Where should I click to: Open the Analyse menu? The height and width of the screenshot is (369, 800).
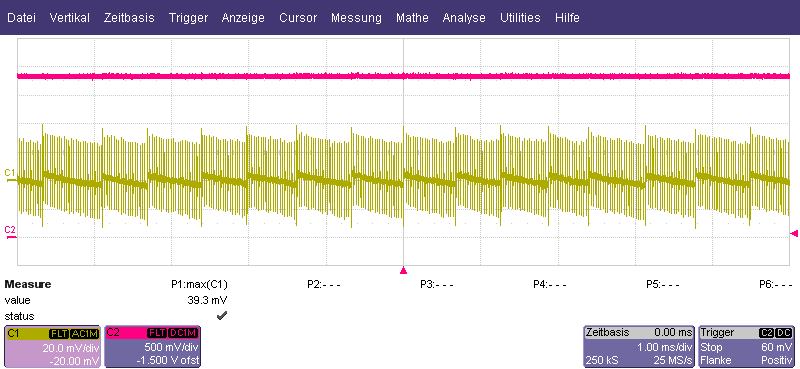(464, 18)
